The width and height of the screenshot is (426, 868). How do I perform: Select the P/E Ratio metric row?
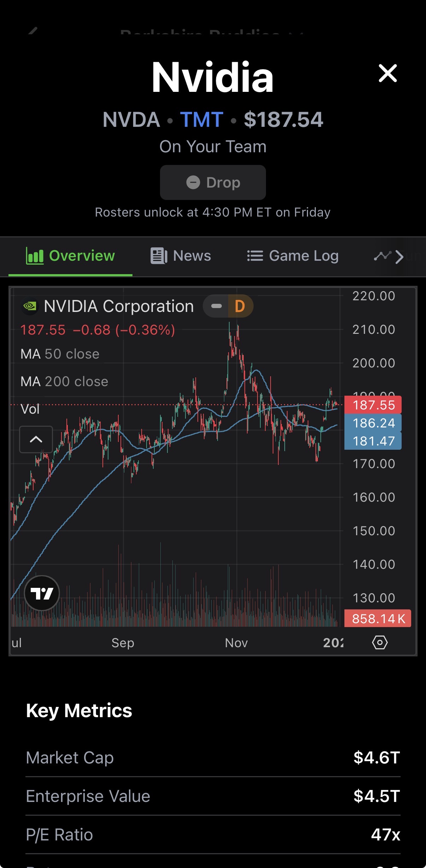tap(213, 834)
